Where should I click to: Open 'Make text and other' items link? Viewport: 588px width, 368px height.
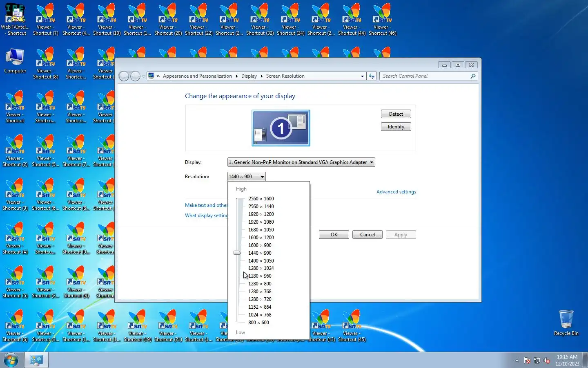click(206, 205)
